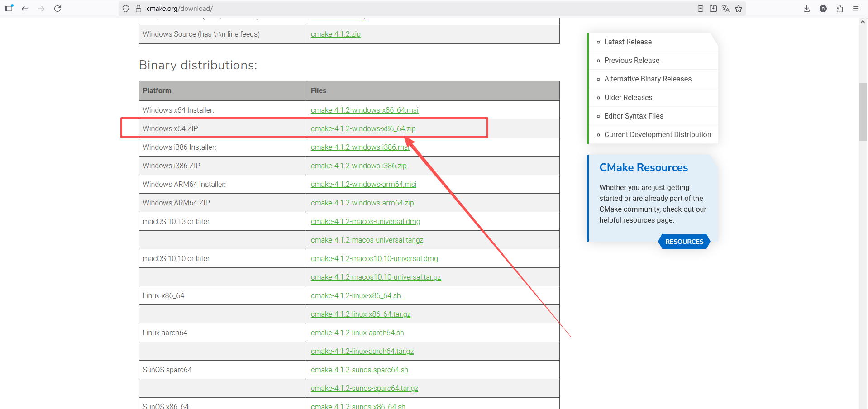Download cmake-4.1.2-windows-i386.msi
Image resolution: width=868 pixels, height=409 pixels.
[x=360, y=147]
